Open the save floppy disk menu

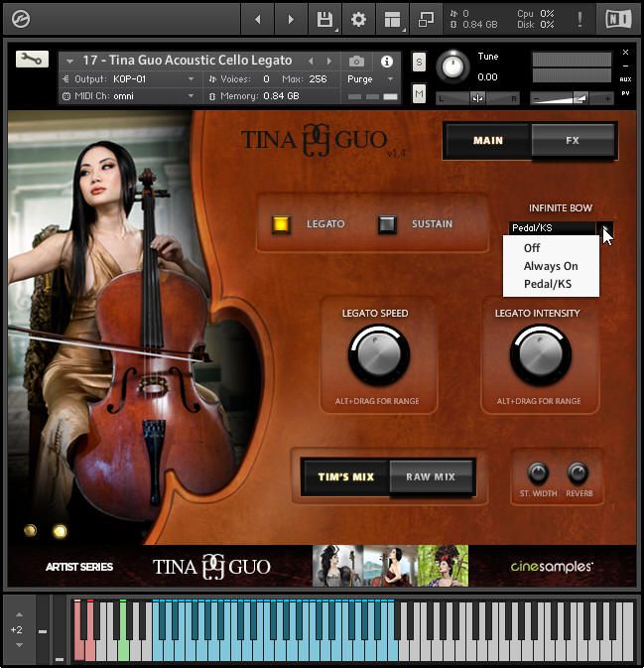pyautogui.click(x=324, y=19)
